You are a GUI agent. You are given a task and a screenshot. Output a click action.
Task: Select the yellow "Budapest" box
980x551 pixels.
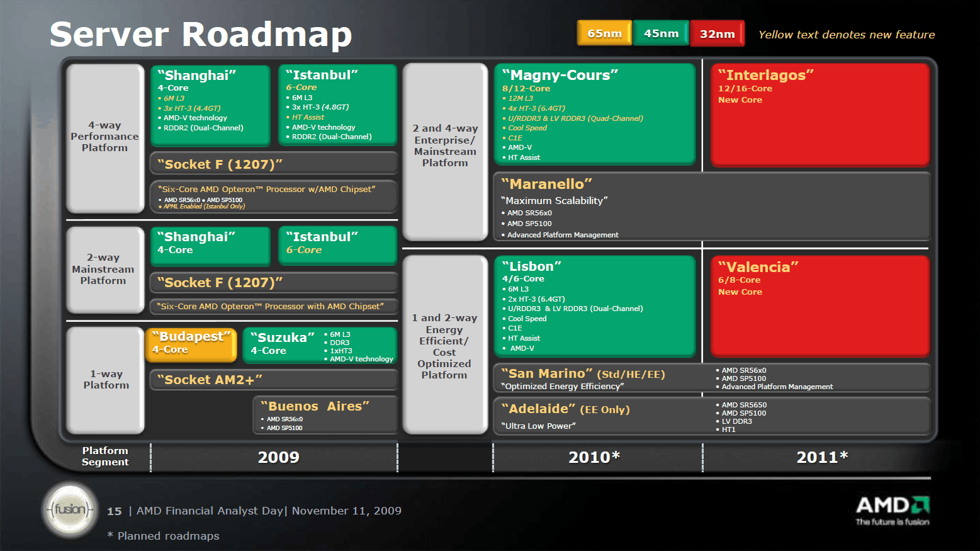point(191,344)
